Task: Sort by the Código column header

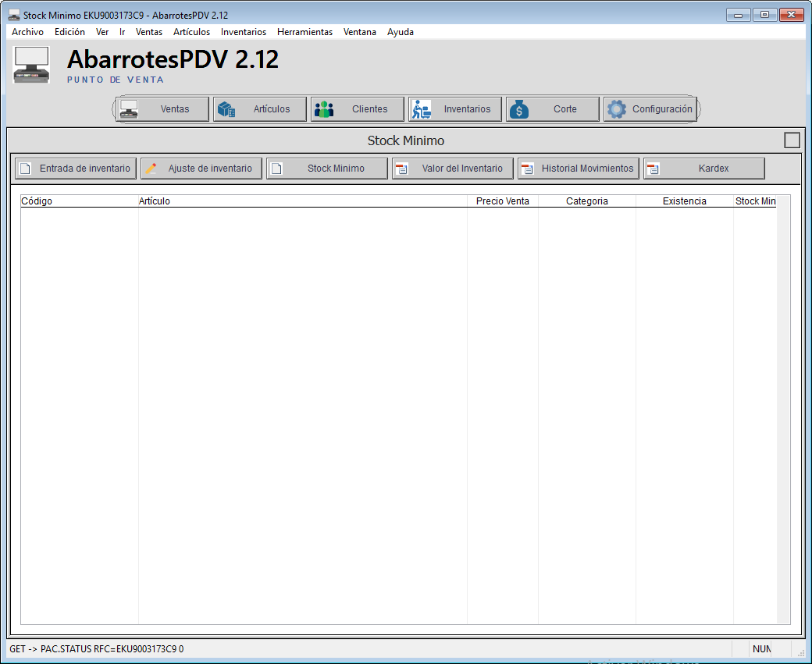Action: (79, 201)
